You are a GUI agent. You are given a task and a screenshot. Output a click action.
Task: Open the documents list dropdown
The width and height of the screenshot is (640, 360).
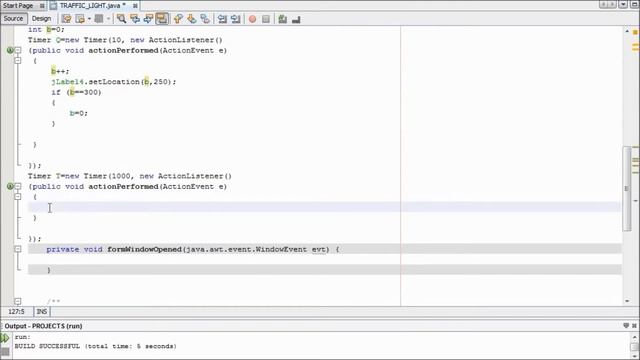623,4
